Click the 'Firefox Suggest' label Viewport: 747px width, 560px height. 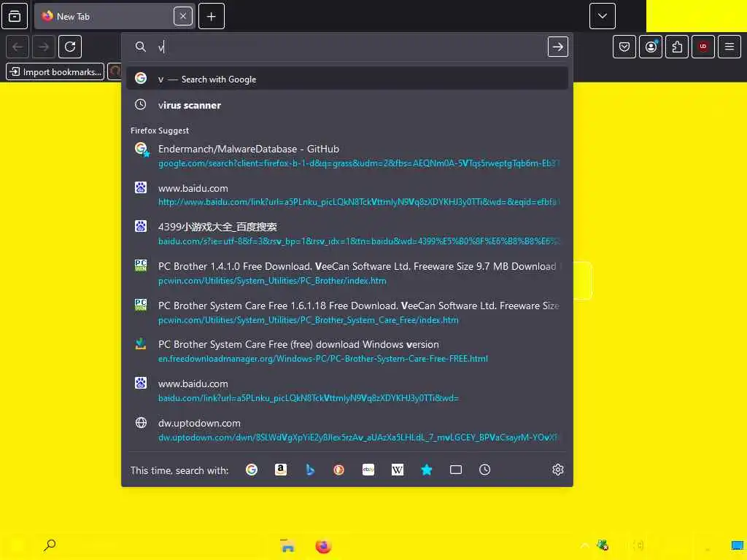click(160, 131)
